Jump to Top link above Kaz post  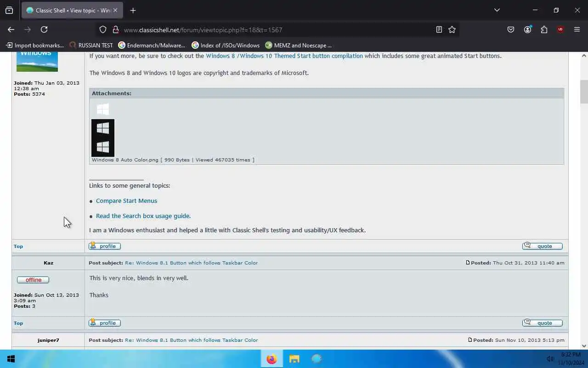(18, 246)
